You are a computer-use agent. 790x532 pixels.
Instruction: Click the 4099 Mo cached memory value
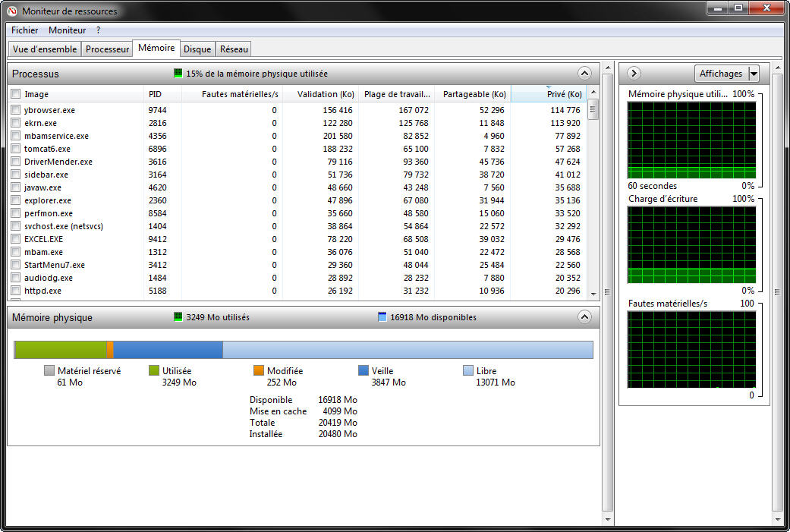click(x=340, y=411)
